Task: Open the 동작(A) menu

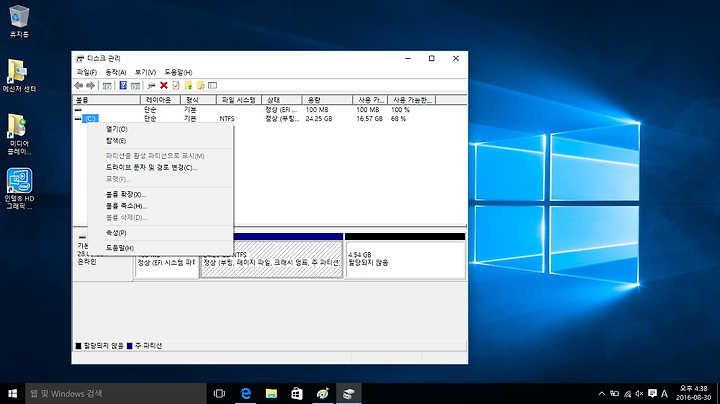Action: coord(116,72)
